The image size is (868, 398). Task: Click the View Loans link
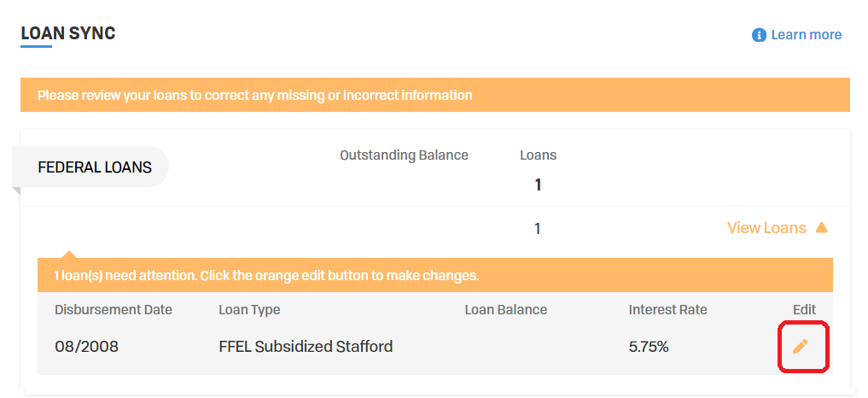[766, 228]
